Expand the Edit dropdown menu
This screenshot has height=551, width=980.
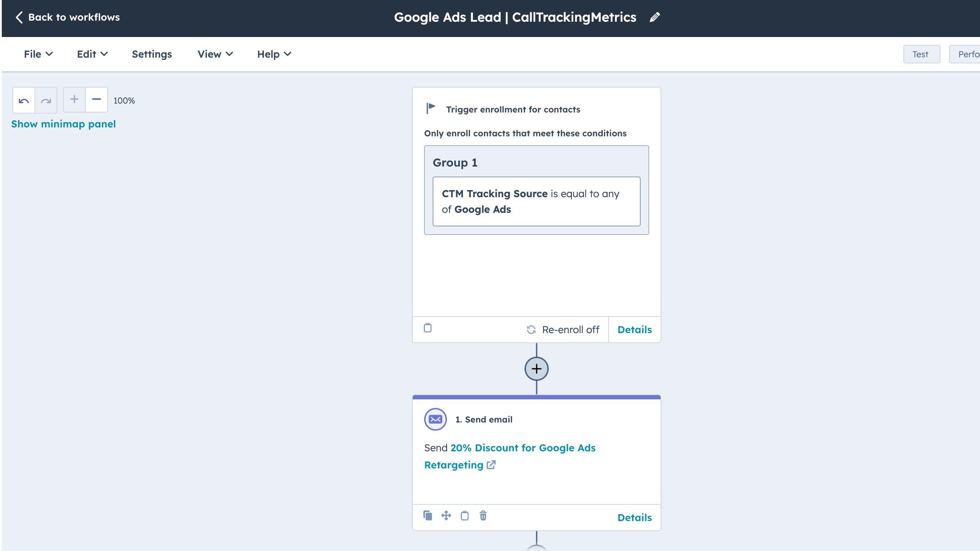92,54
